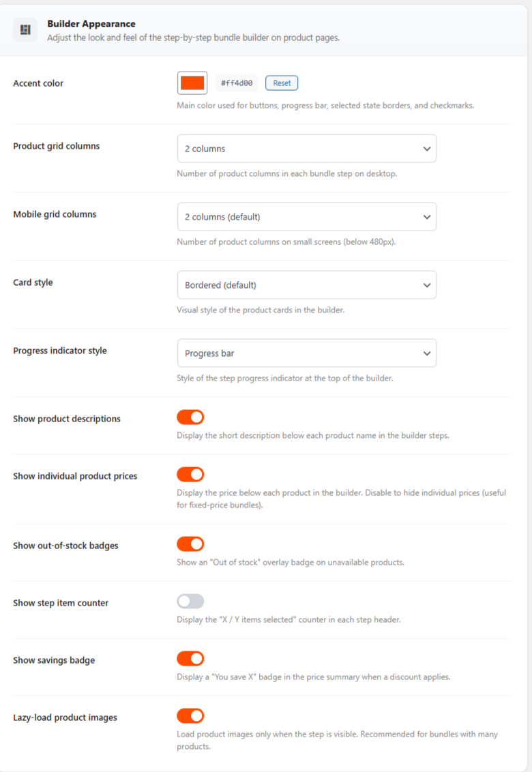Reset the accent color
Screen dimensions: 532x772
[x=282, y=83]
